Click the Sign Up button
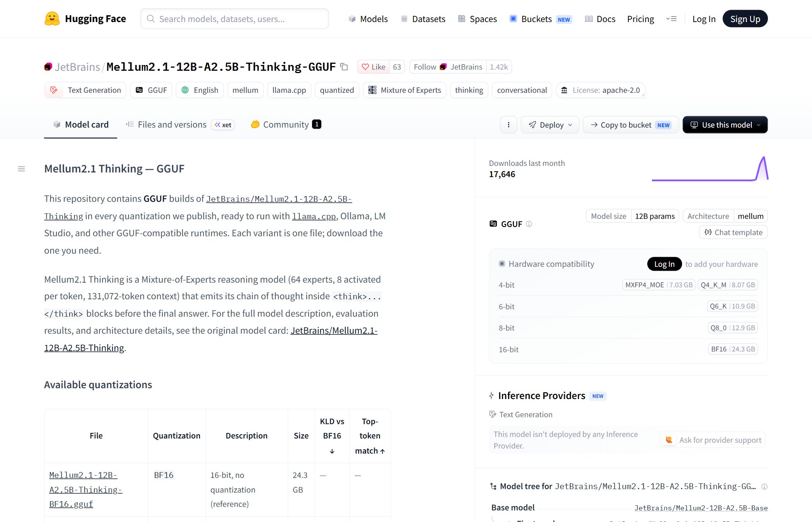Screen dimensions: 812x522 [x=745, y=19]
